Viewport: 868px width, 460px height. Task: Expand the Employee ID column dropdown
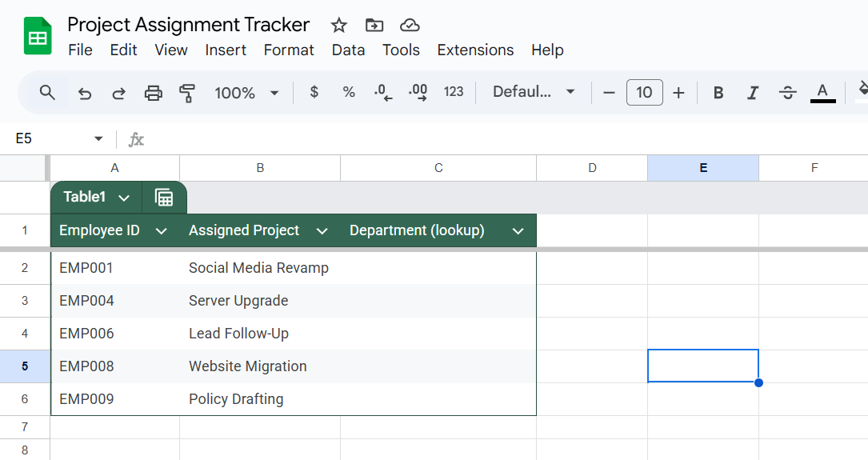click(161, 231)
